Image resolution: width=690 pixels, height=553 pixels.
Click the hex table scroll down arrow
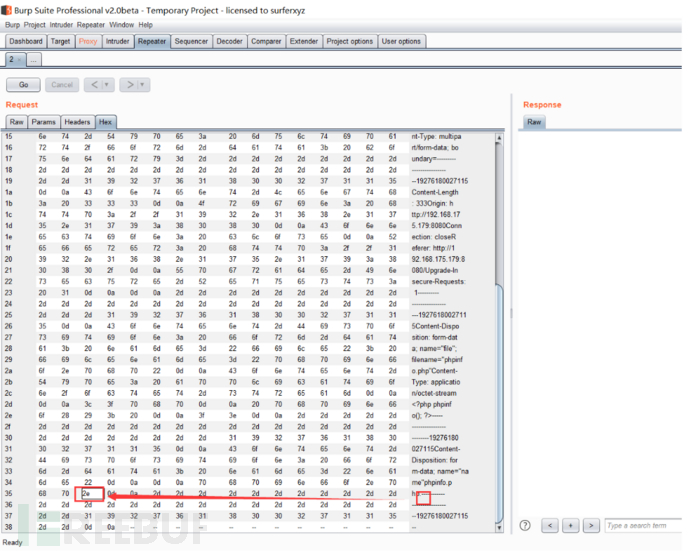click(499, 527)
